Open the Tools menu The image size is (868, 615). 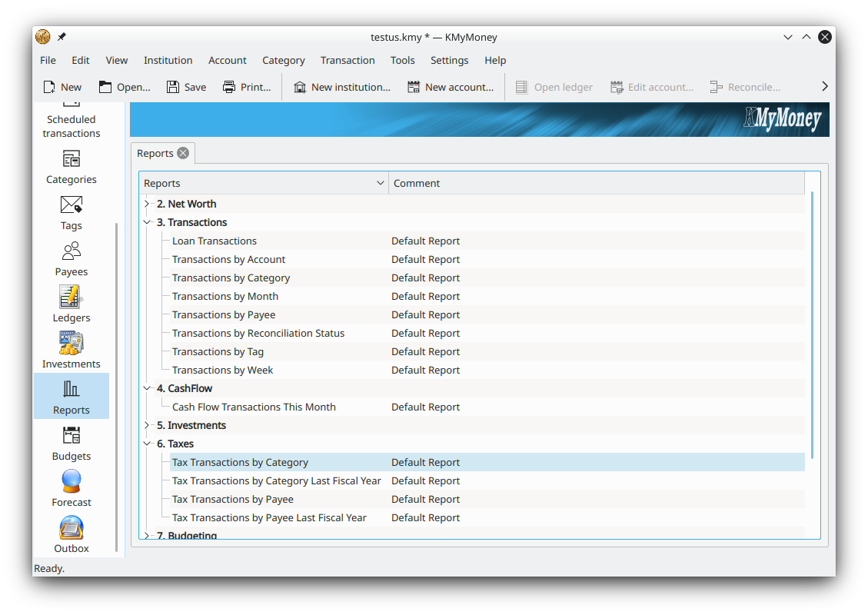coord(402,60)
